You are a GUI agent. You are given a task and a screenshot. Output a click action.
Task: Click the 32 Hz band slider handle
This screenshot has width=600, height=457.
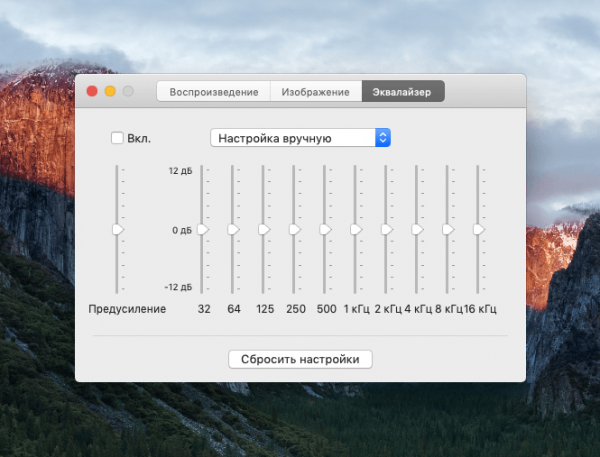[x=202, y=229]
